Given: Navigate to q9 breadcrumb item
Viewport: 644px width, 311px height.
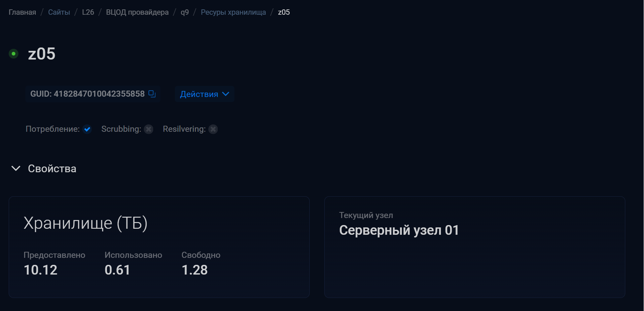Looking at the screenshot, I should [x=185, y=12].
